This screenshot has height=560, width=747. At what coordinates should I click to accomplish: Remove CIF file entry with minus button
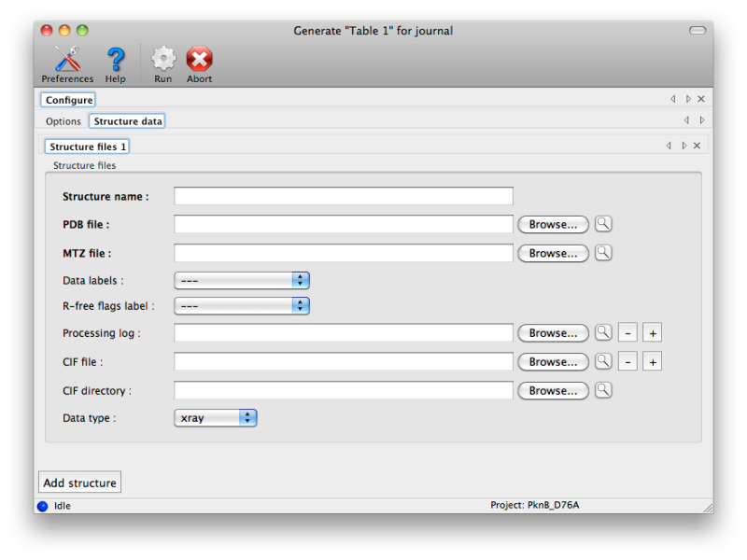pos(627,362)
